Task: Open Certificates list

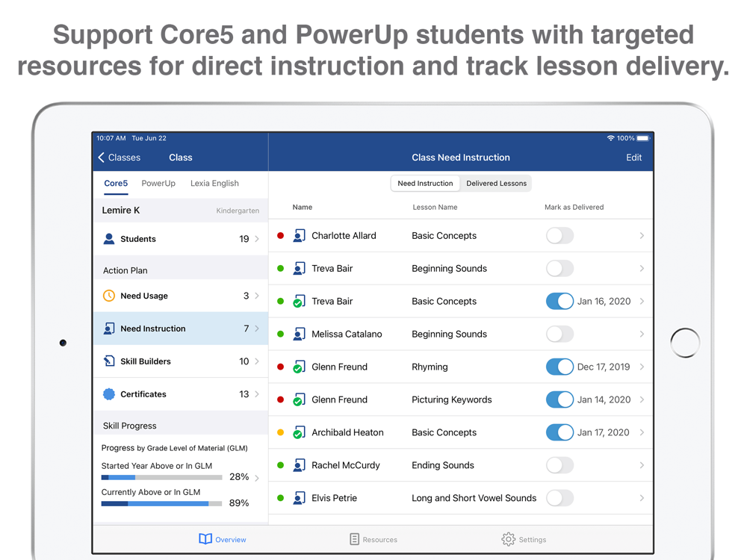Action: click(x=181, y=394)
